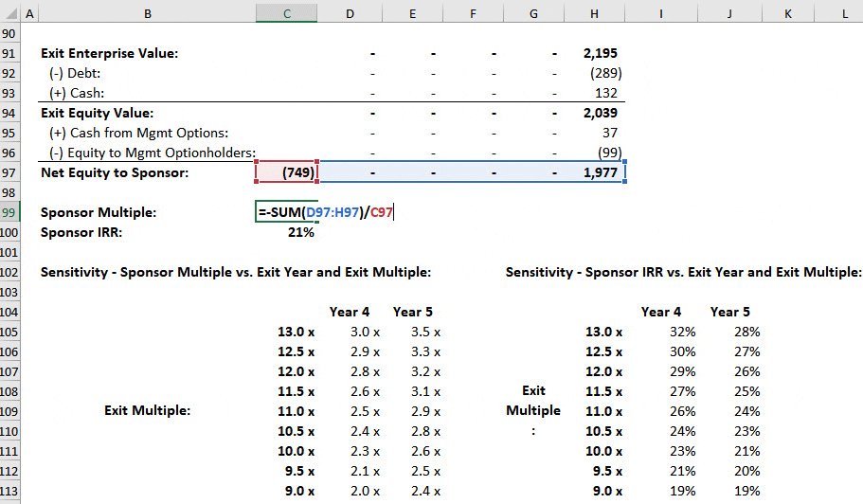
Task: Click 28% IRR cell in row 105
Action: click(x=746, y=332)
